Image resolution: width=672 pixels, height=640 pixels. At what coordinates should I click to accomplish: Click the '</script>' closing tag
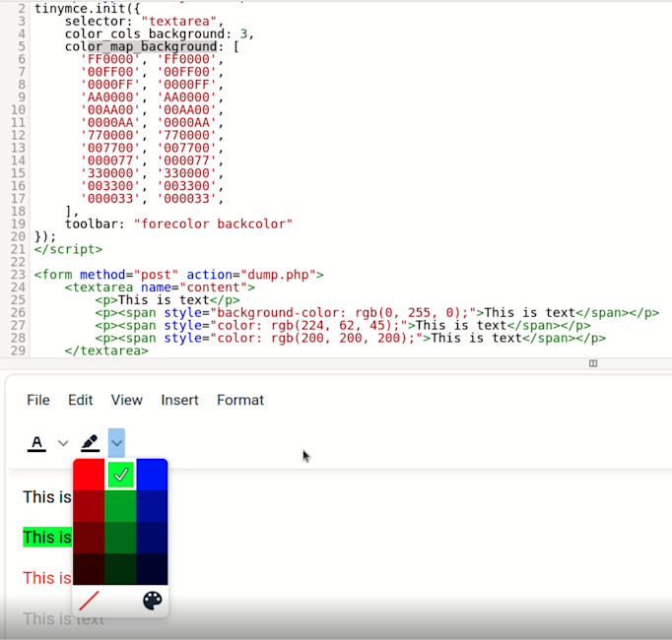point(69,249)
